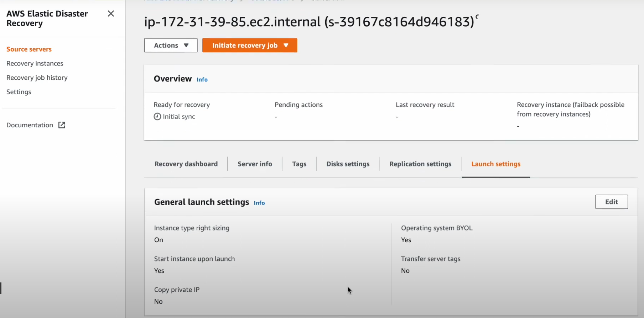Click the Ready for recovery label

[x=182, y=105]
